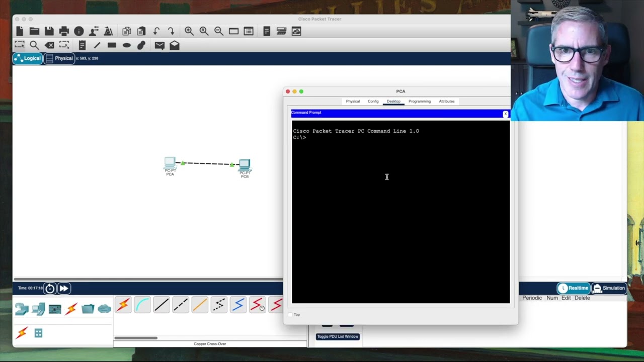Save the network with the floppy icon
The height and width of the screenshot is (362, 644).
49,31
